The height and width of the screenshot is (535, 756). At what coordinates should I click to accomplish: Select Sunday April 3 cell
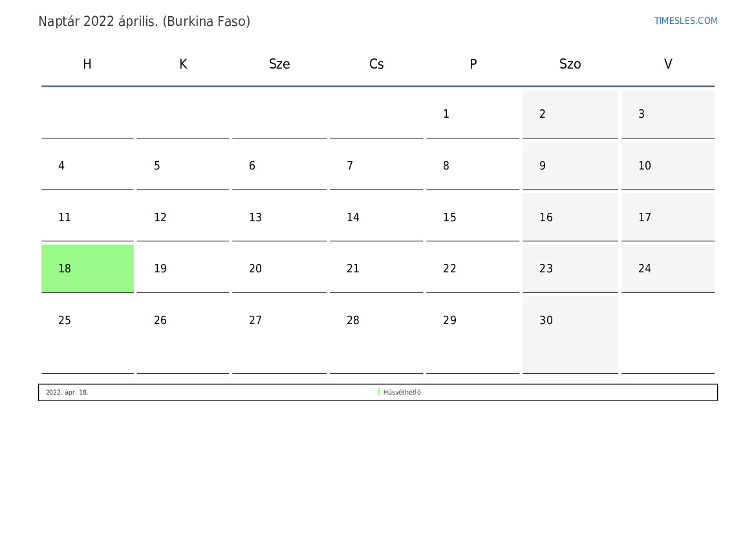667,115
